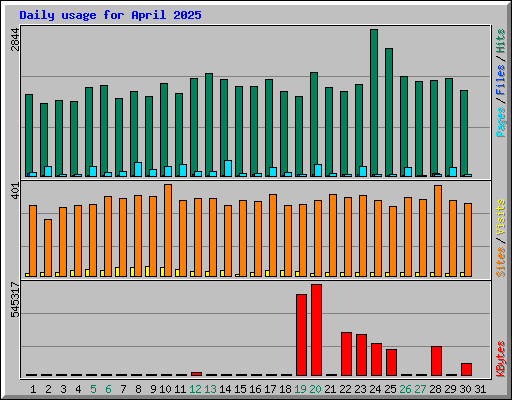Click the red KBytes bar for day 19

coord(301,335)
